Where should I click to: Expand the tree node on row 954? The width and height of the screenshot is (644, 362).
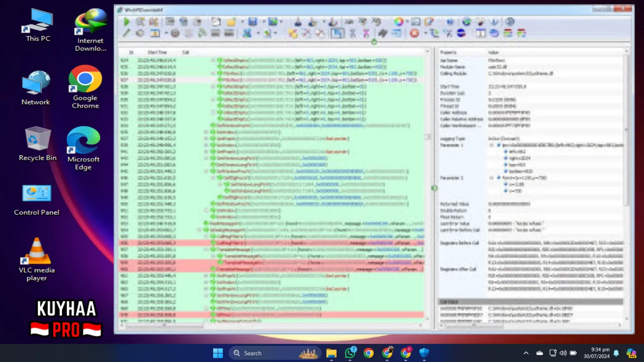point(199,230)
